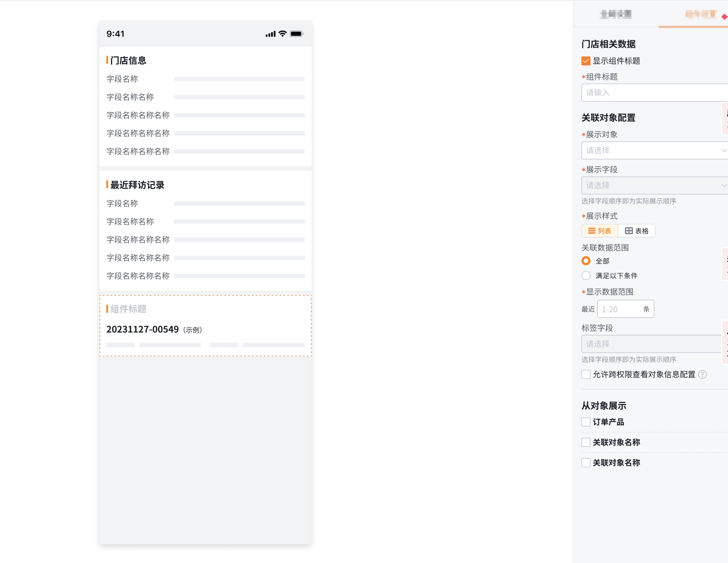This screenshot has width=728, height=563.
Task: Select the 列表 display style icon
Action: [x=599, y=231]
